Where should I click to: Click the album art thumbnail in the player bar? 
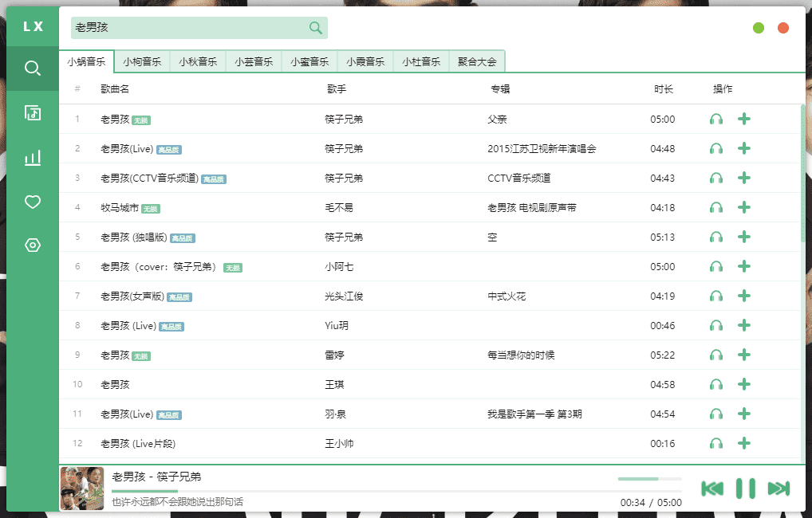tap(82, 486)
